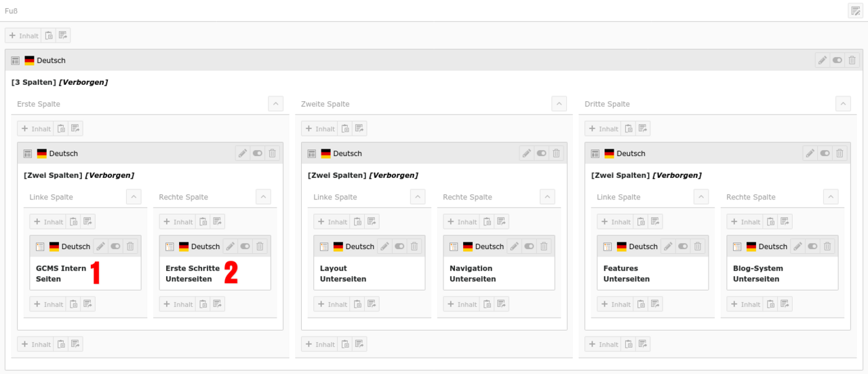868x374 pixels.
Task: Collapse Rechte Spalte inside Dritte Spalte
Action: coord(831,197)
